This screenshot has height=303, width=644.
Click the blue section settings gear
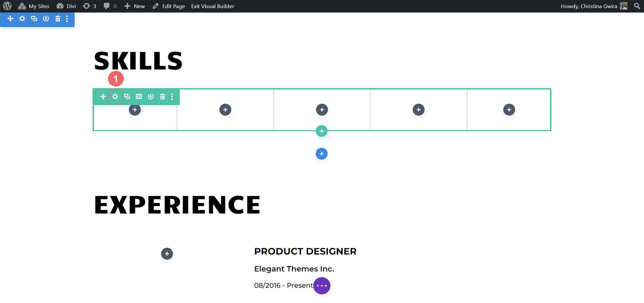coord(22,19)
